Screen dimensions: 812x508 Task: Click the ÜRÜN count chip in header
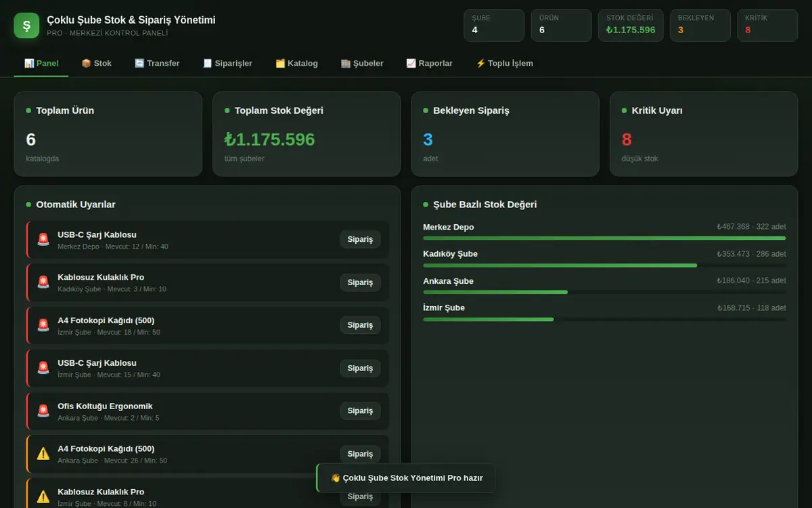(x=561, y=25)
